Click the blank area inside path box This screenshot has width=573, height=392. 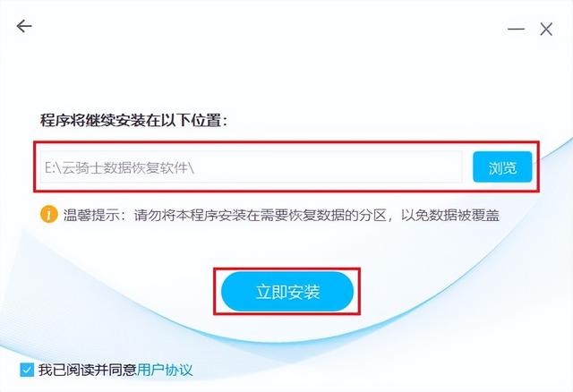(327, 167)
